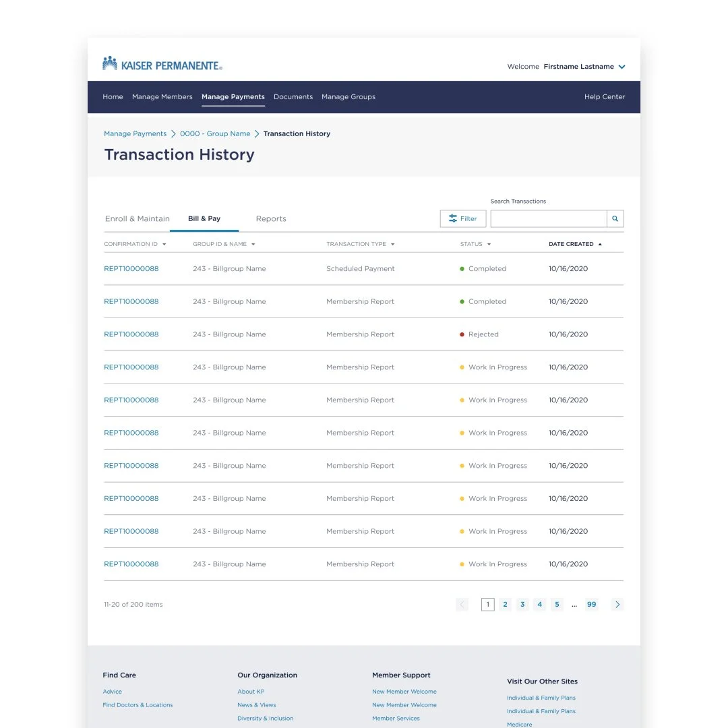Go to page 4 in pagination
Viewport: 728px width, 728px height.
(539, 605)
